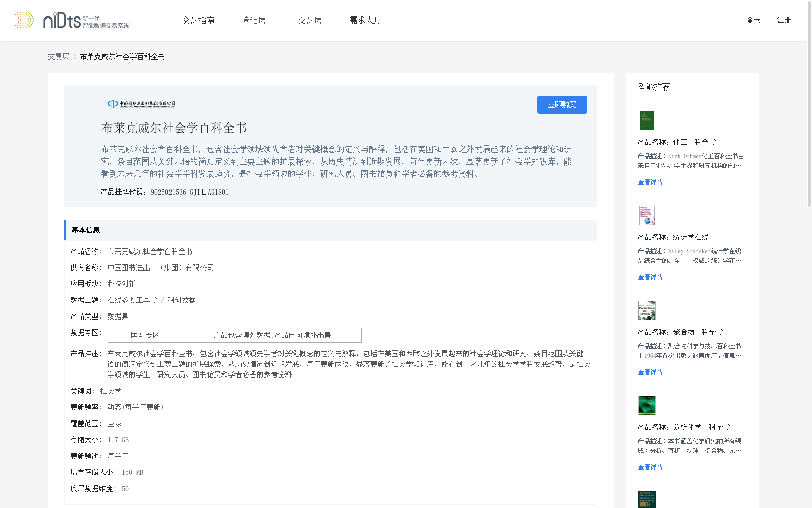This screenshot has height=508, width=812.
Task: View details for 分析化学百科全书
Action: 650,467
